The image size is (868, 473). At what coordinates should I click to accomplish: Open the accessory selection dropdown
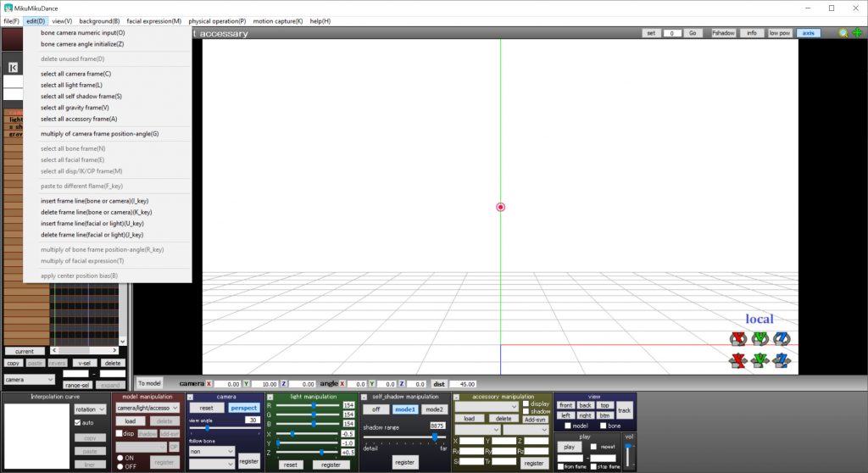487,407
